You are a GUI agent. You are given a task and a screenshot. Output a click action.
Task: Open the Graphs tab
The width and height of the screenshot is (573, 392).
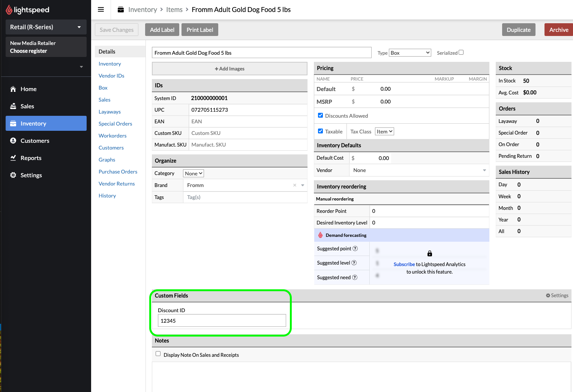coord(107,160)
